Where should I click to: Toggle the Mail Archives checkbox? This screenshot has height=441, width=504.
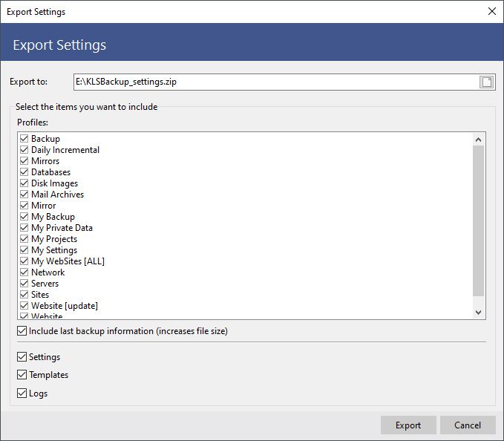24,195
